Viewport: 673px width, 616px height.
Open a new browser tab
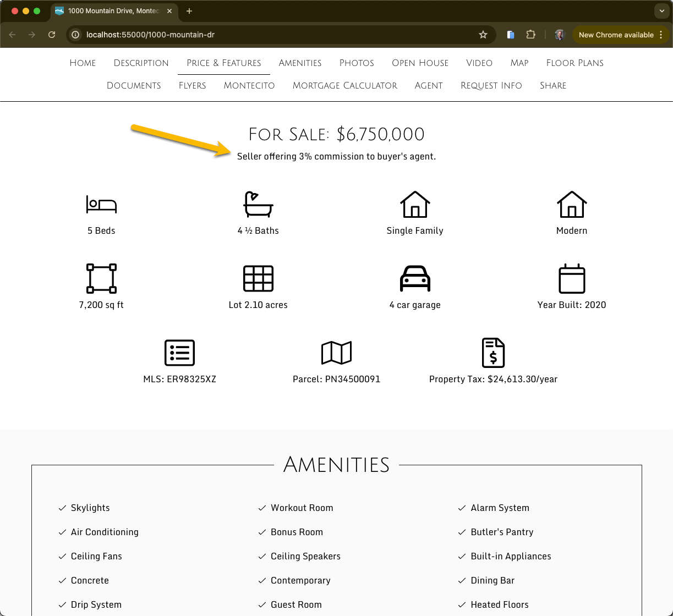click(x=189, y=11)
